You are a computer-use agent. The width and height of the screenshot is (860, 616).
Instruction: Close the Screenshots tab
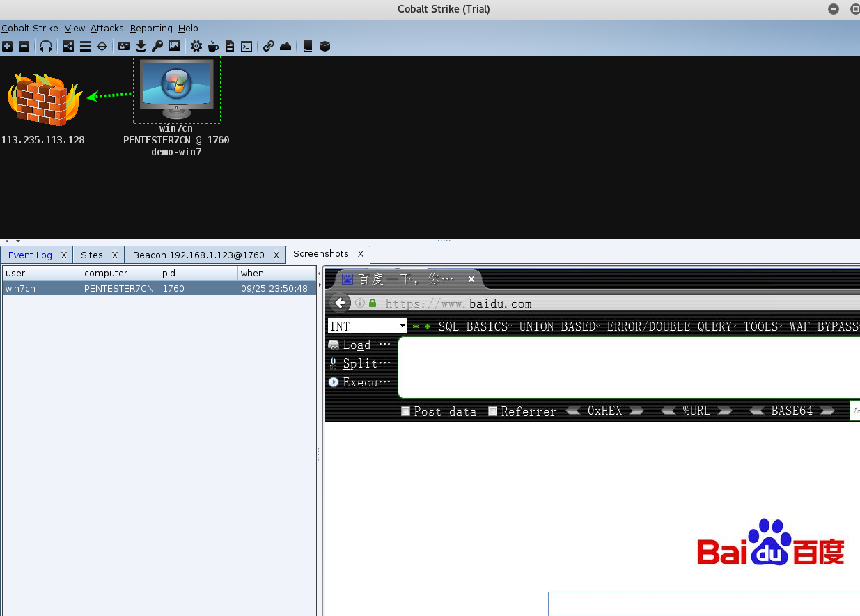(361, 254)
